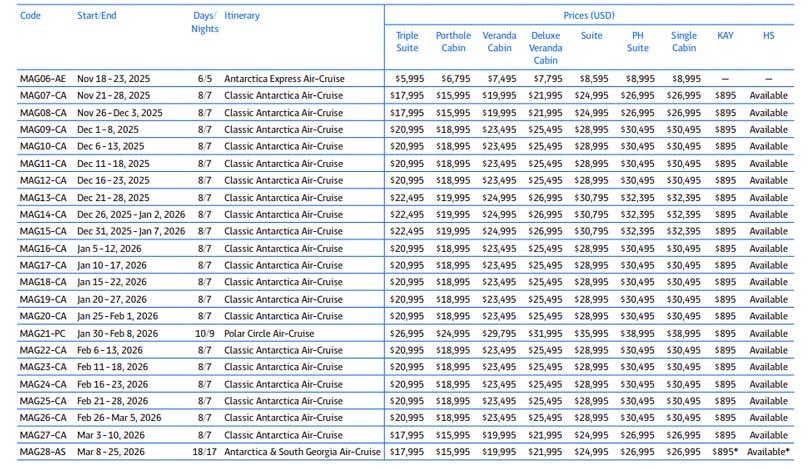Select code MAG24-CA
Image resolution: width=810 pixels, height=468 pixels.
(43, 384)
